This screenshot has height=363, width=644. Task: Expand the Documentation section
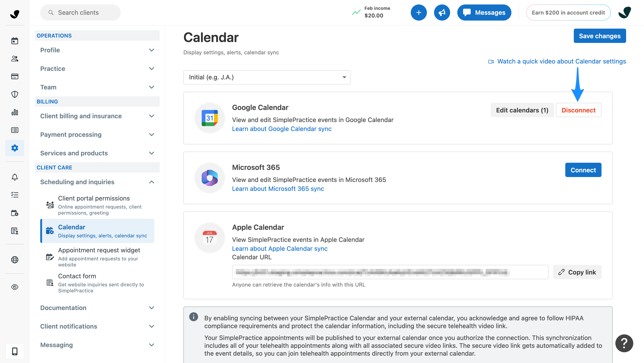tap(97, 308)
